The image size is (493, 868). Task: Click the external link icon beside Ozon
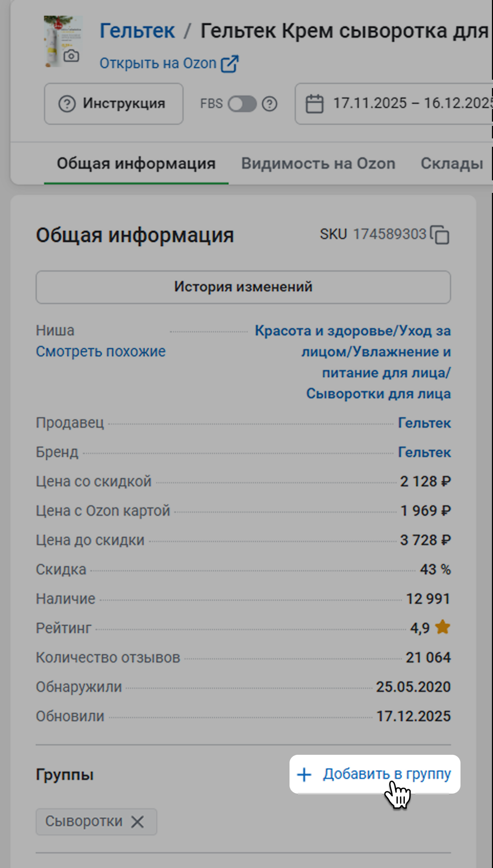click(229, 64)
